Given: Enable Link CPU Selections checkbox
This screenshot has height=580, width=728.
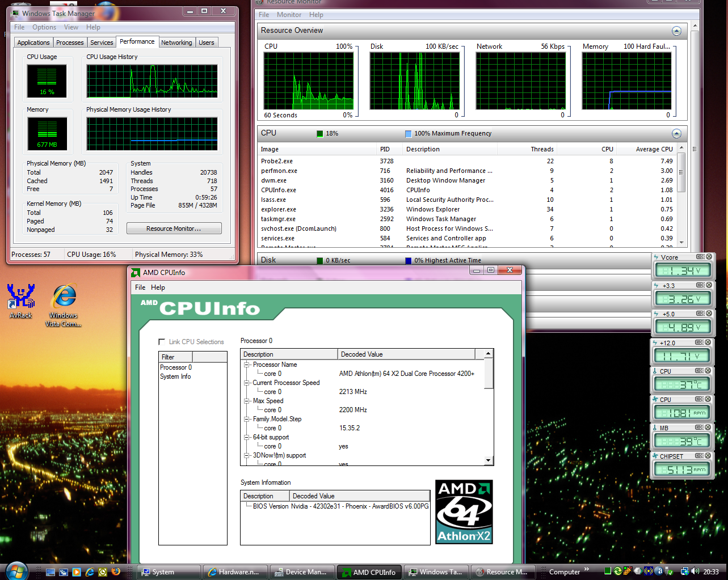Looking at the screenshot, I should tap(162, 342).
